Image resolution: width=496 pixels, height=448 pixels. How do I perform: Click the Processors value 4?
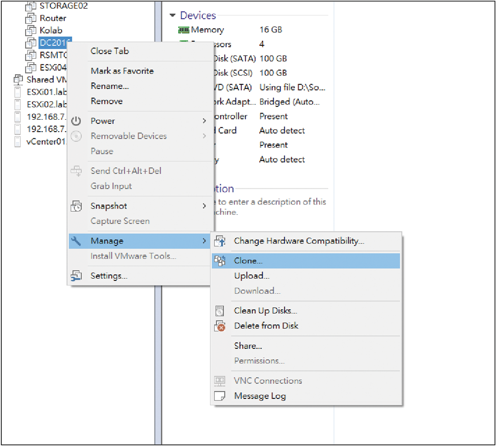(262, 44)
